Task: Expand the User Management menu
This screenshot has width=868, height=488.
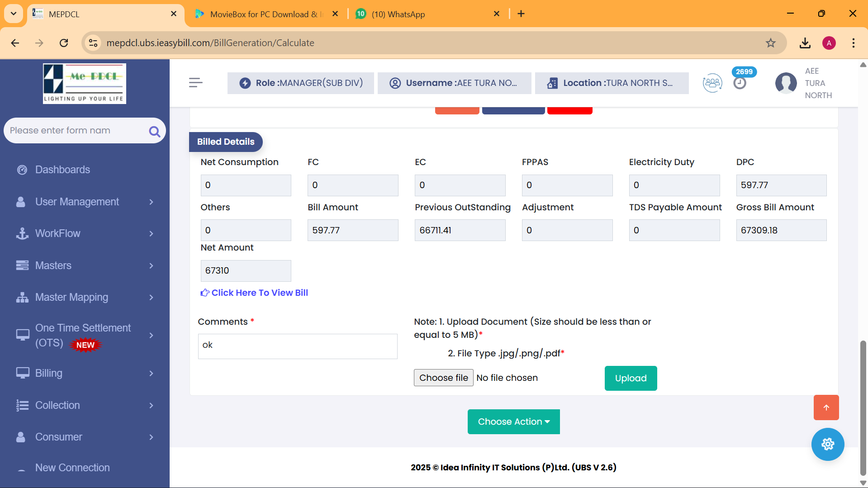Action: [85, 202]
